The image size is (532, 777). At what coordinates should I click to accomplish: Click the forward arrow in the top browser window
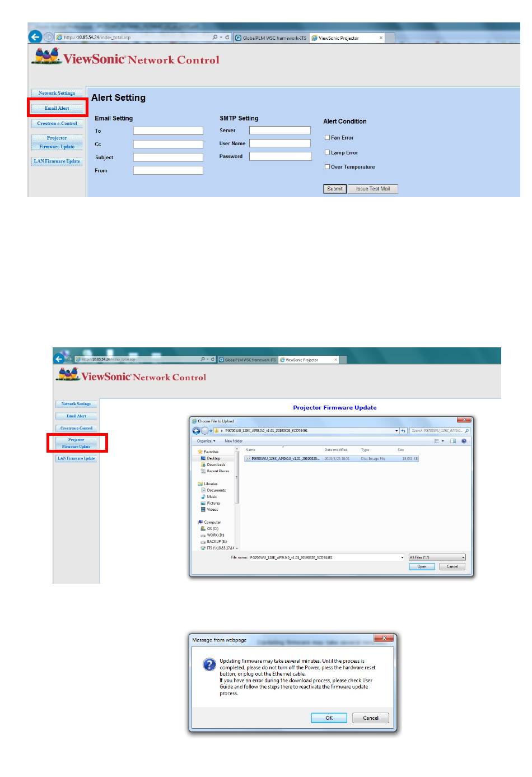49,37
